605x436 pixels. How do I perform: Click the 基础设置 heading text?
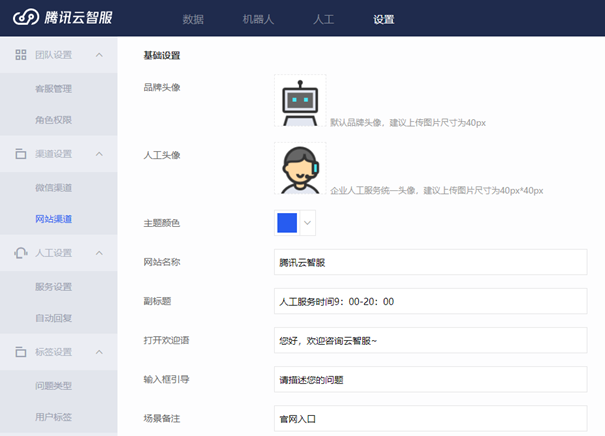tap(162, 56)
